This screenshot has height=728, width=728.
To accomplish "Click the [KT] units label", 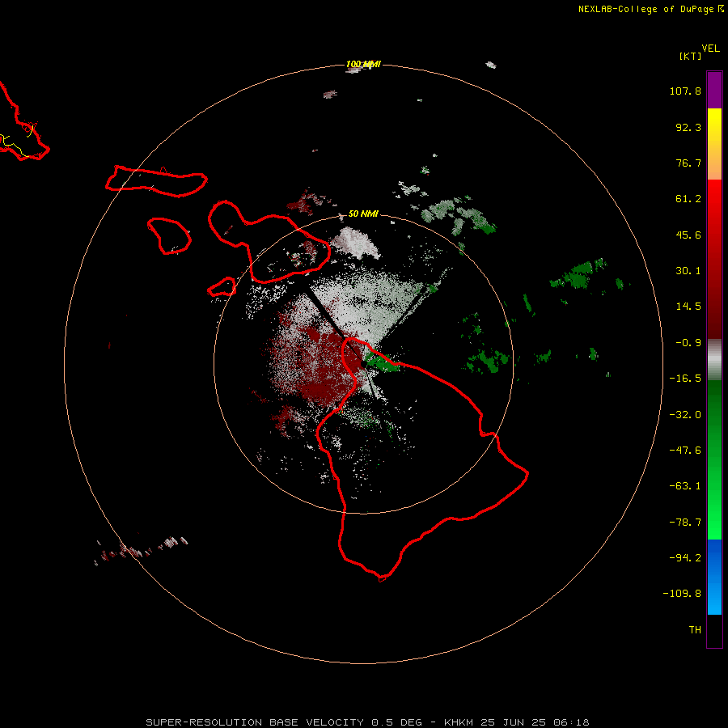I will (x=691, y=56).
